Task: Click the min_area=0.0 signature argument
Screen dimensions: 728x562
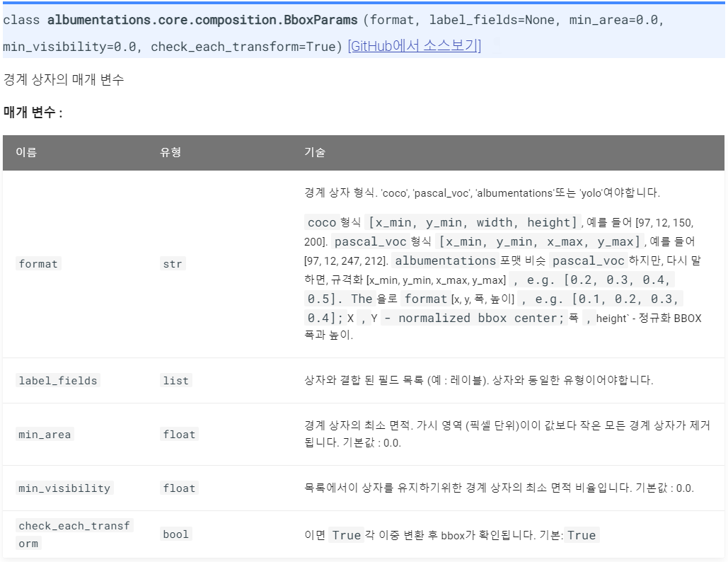Action: (613, 20)
